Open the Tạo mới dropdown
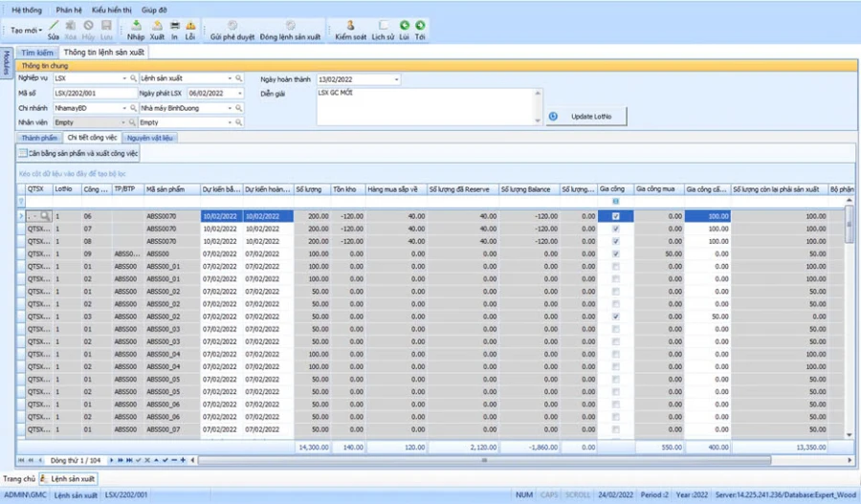861x504 pixels. (x=26, y=31)
